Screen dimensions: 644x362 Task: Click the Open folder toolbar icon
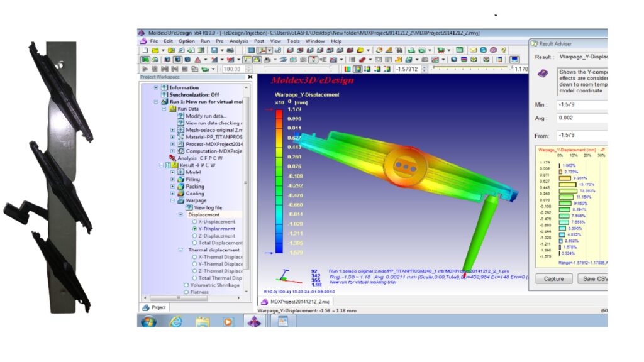pyautogui.click(x=155, y=50)
